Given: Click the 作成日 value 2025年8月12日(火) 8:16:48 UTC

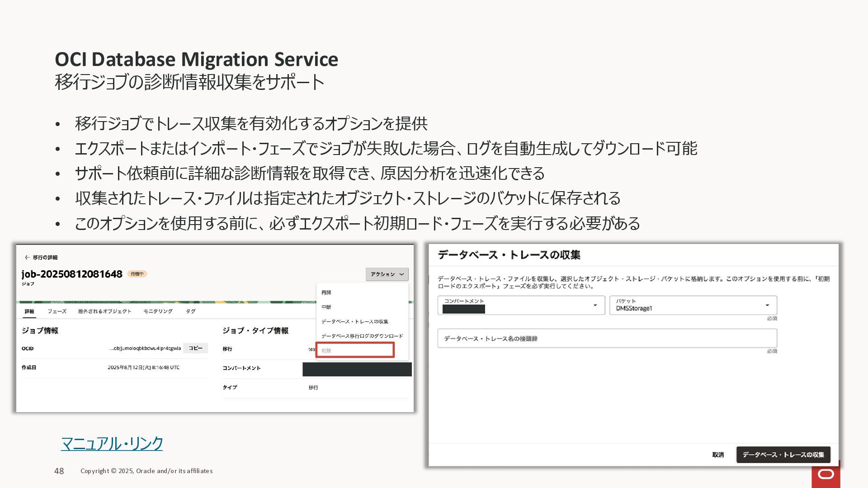Looking at the screenshot, I should pos(143,367).
